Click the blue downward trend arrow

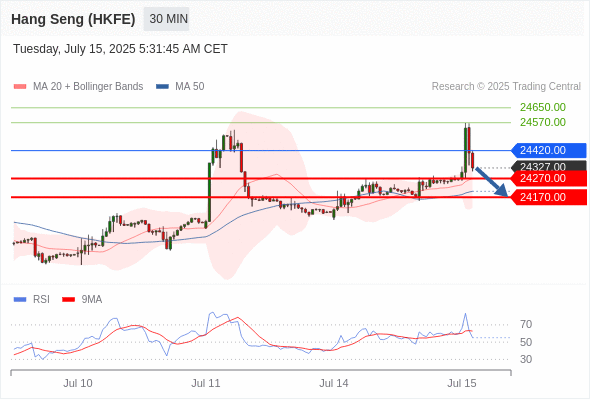pos(491,182)
